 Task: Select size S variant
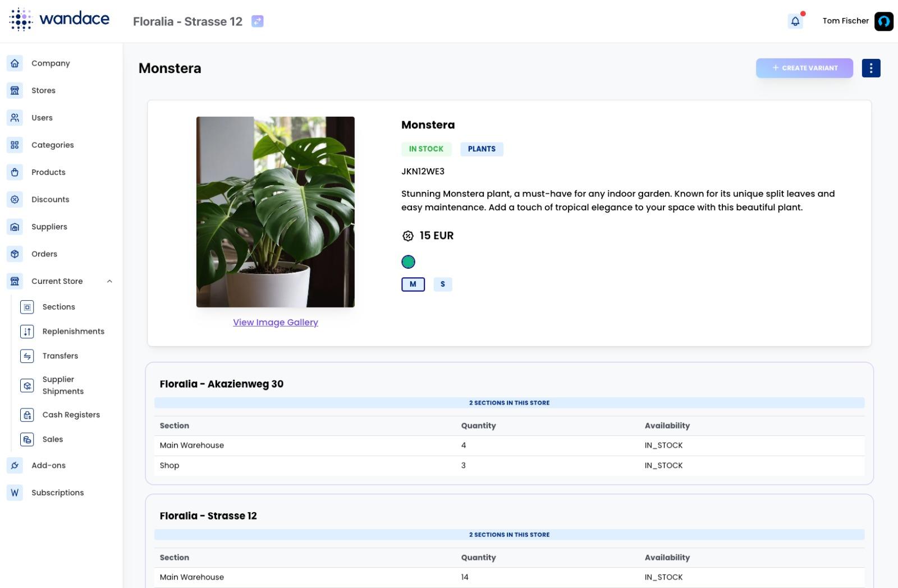pyautogui.click(x=443, y=284)
